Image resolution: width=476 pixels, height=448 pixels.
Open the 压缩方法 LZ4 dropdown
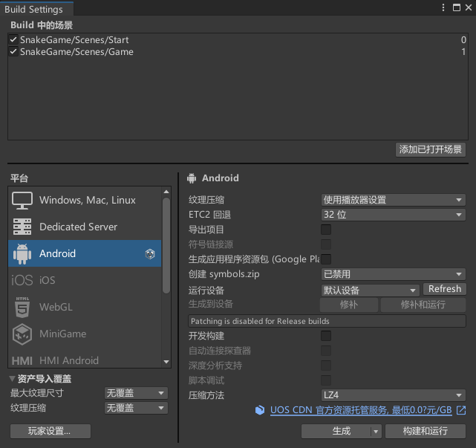click(393, 395)
